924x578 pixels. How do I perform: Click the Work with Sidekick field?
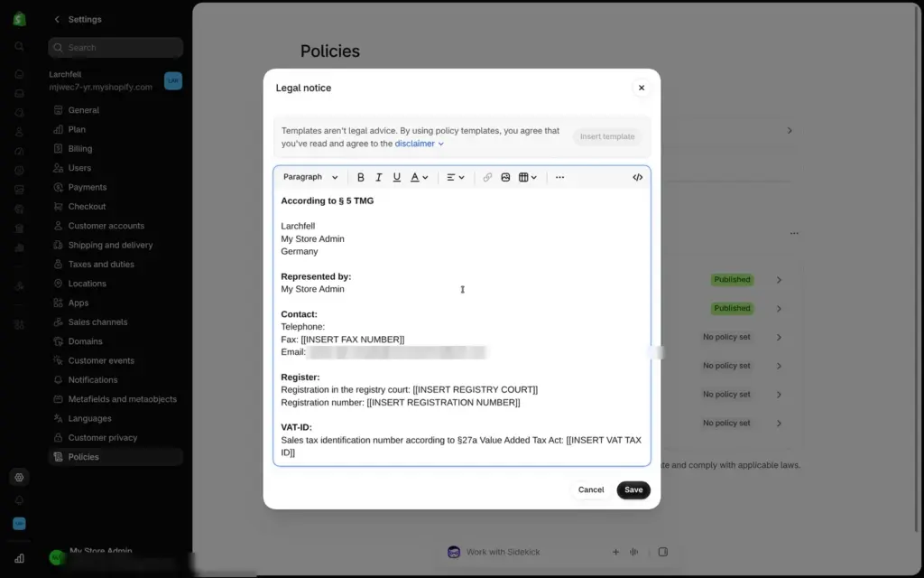[503, 552]
